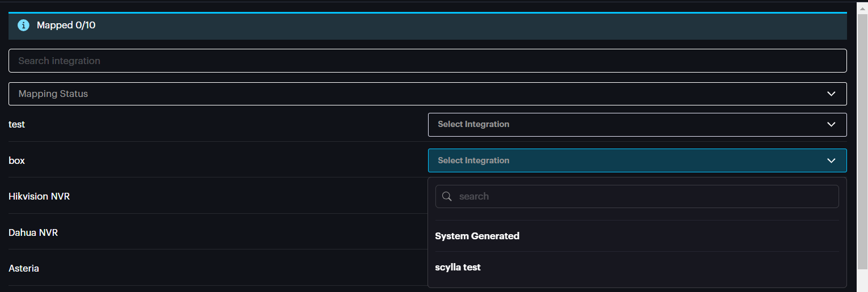Screen dimensions: 868x292
Task: Collapse box row dropdown via its chevron
Action: click(831, 160)
